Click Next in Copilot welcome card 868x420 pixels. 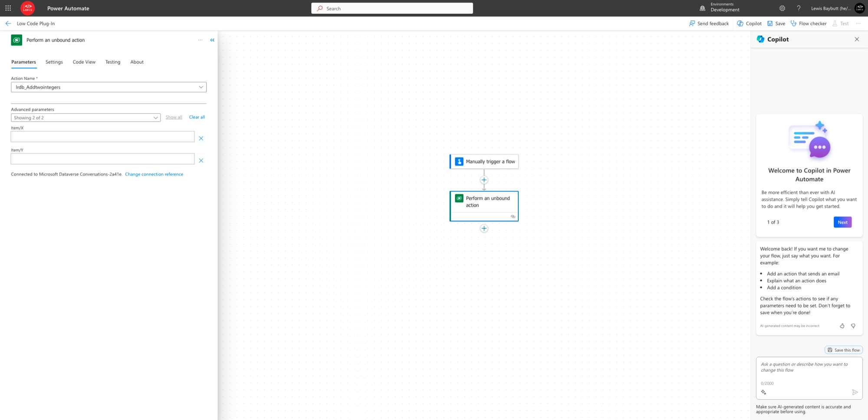842,222
